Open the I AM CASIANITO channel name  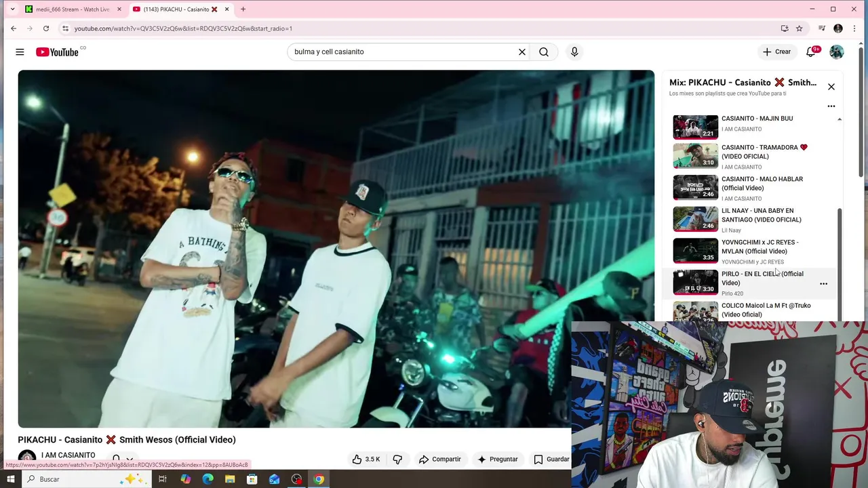pyautogui.click(x=68, y=455)
